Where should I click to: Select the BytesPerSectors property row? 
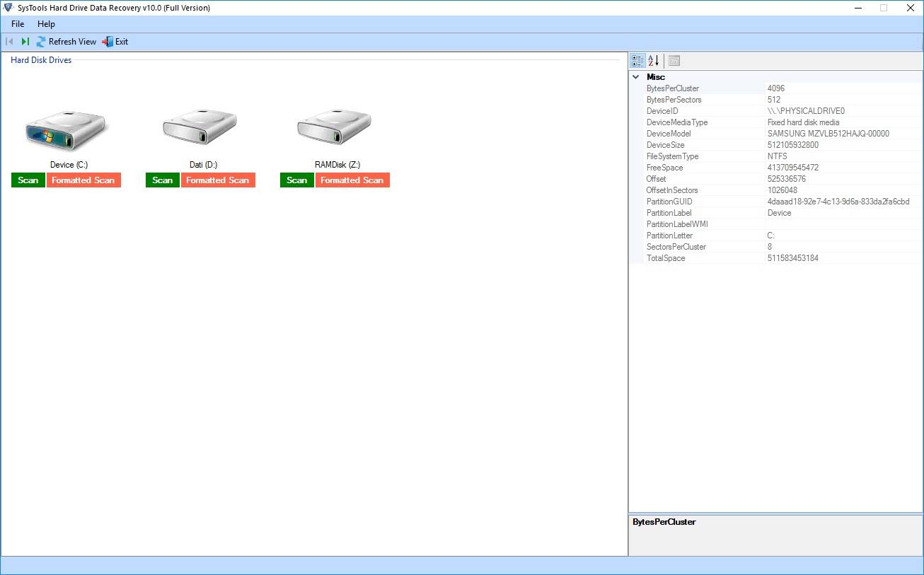(776, 100)
